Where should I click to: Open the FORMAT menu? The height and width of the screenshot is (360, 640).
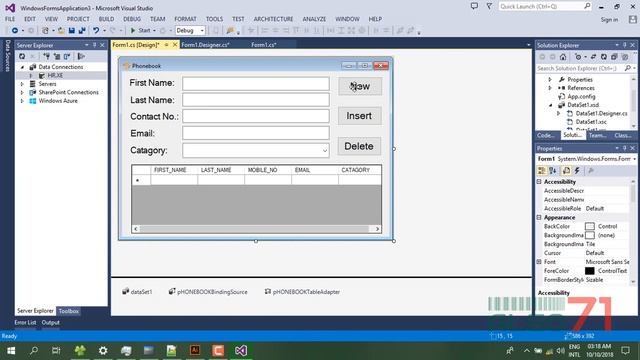point(185,19)
